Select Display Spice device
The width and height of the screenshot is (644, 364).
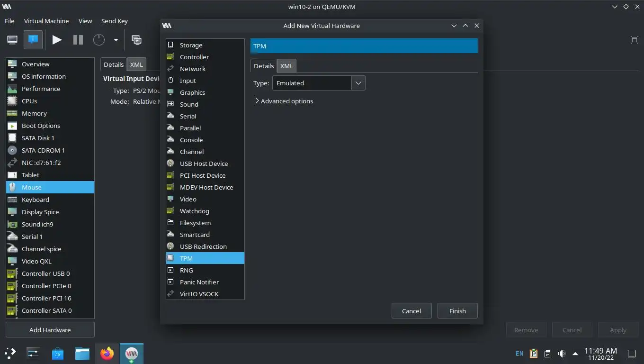coord(50,212)
